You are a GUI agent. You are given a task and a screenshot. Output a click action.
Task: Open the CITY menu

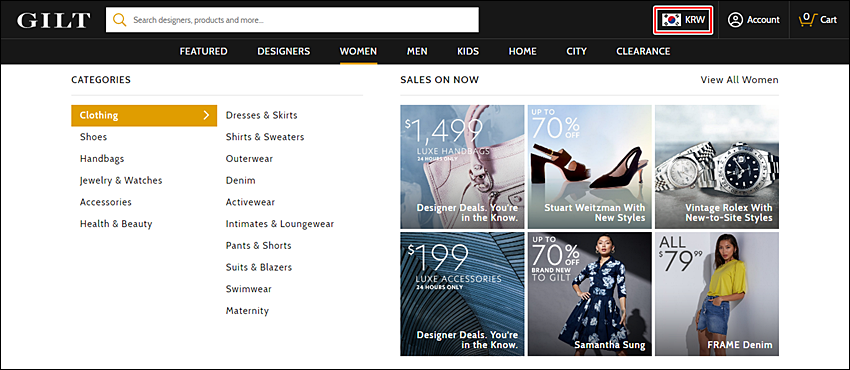tap(576, 51)
